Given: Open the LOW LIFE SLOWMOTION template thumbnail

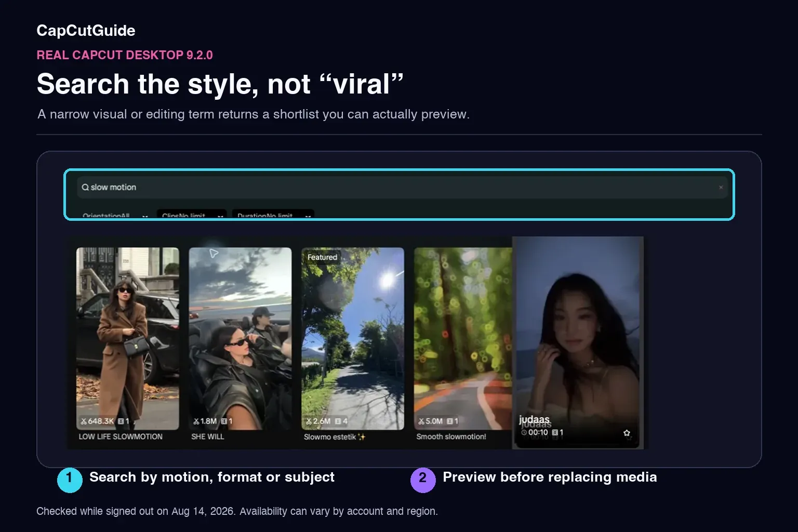Looking at the screenshot, I should [128, 338].
